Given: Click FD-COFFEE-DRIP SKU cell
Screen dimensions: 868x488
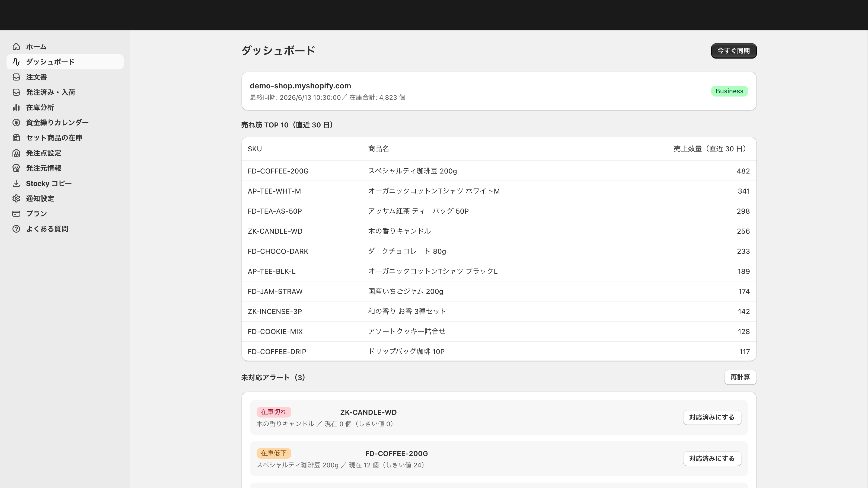Looking at the screenshot, I should 277,352.
